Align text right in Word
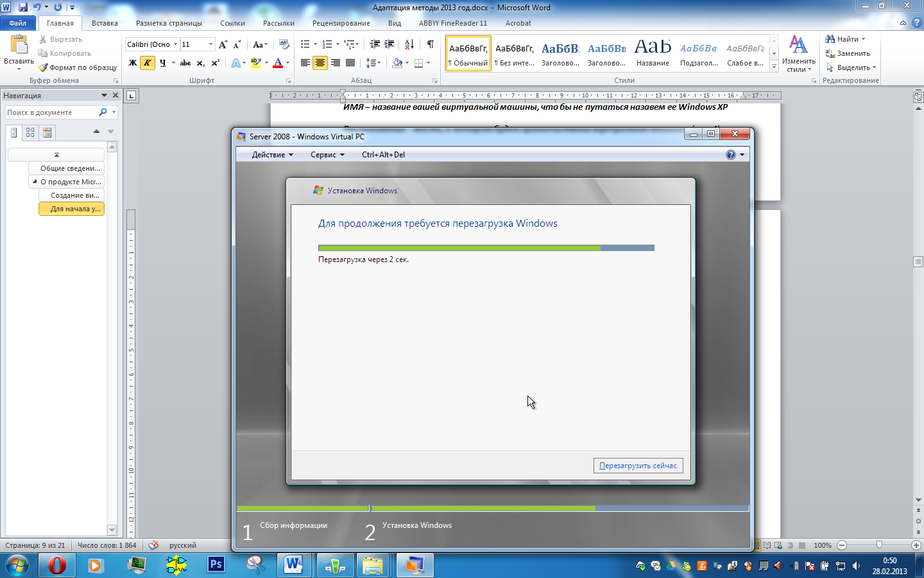Image resolution: width=924 pixels, height=578 pixels. point(335,63)
